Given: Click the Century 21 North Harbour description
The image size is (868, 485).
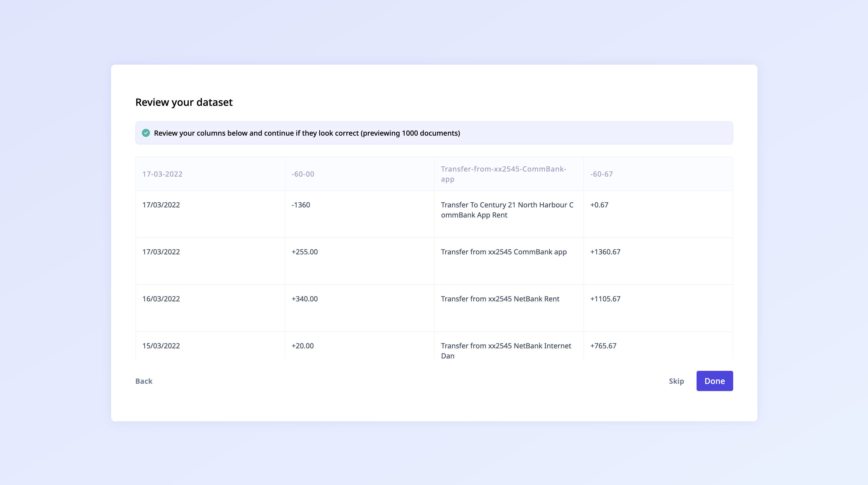Looking at the screenshot, I should [507, 210].
